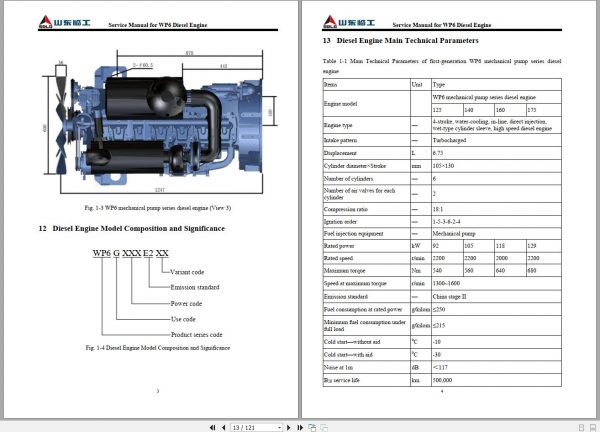This screenshot has height=432, width=600.
Task: Click the greyed next view icon
Action: tap(324, 427)
